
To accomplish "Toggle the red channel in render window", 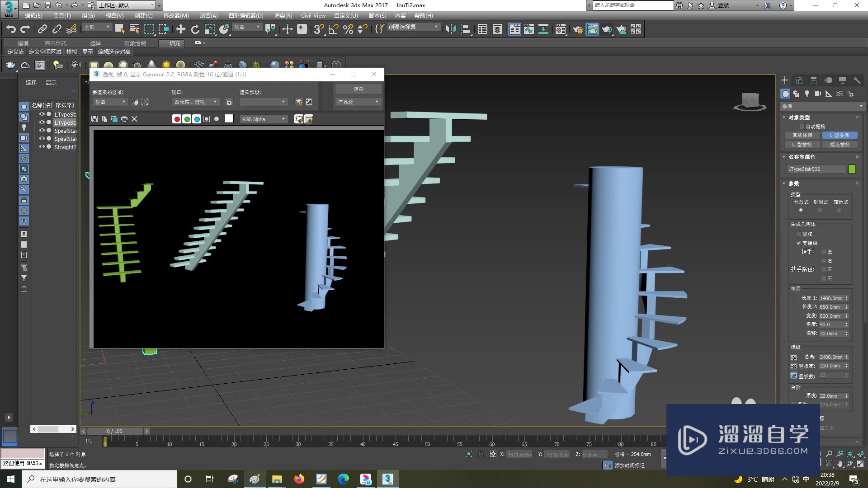I will tap(177, 119).
